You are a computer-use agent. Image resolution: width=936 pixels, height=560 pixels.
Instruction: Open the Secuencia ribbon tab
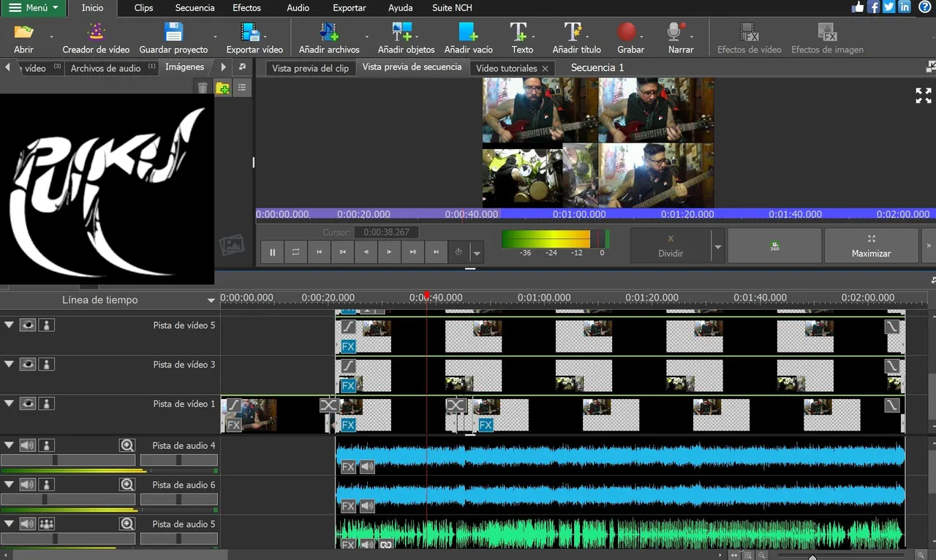[x=195, y=8]
